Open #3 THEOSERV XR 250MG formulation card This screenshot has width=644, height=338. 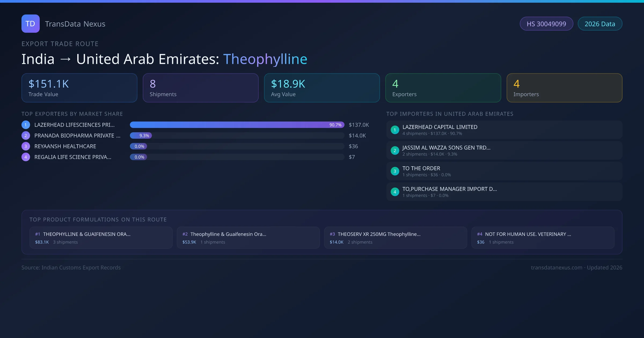click(x=395, y=238)
